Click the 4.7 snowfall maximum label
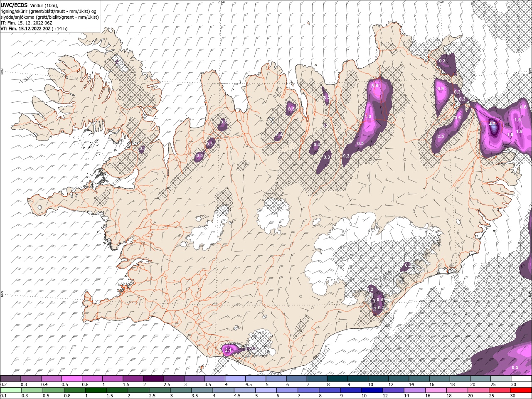The width and height of the screenshot is (532, 399). (493, 124)
